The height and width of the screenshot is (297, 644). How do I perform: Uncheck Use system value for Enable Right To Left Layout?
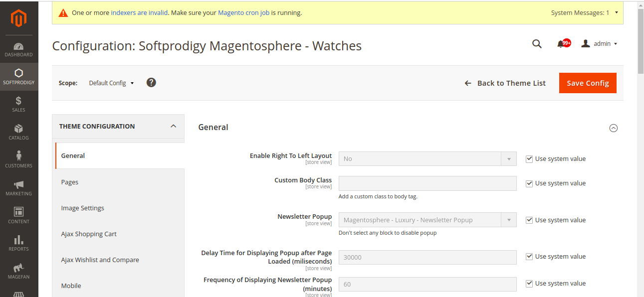[529, 159]
